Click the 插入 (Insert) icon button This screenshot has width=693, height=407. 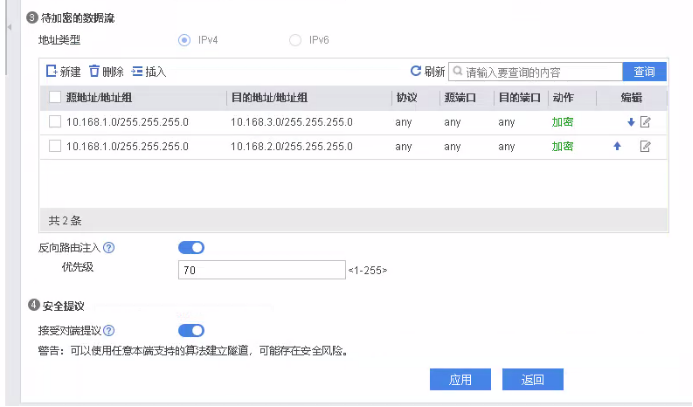138,72
